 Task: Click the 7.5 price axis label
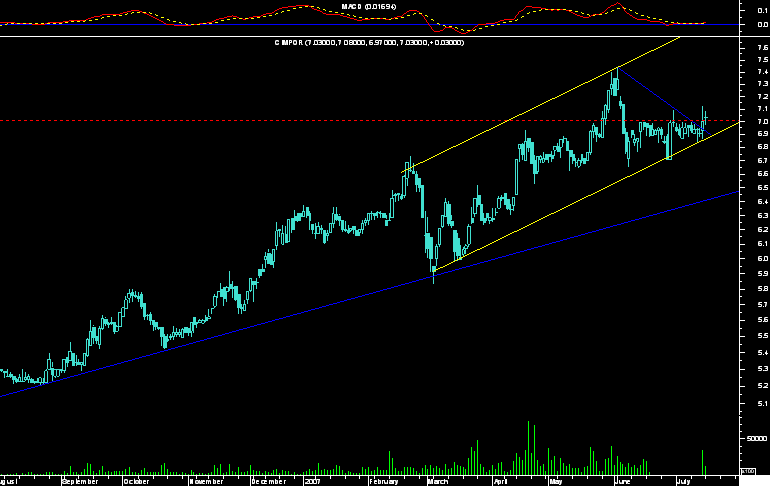pos(763,60)
